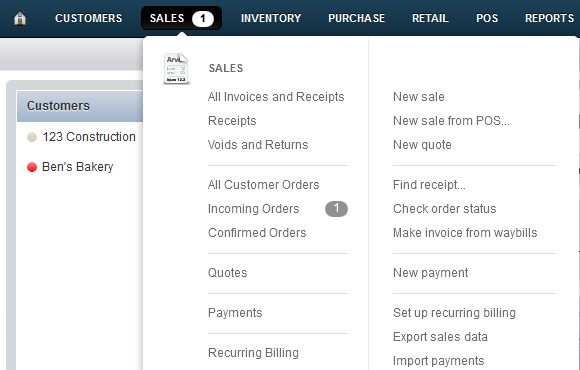Choose Export sales data
The width and height of the screenshot is (580, 370).
(x=440, y=337)
